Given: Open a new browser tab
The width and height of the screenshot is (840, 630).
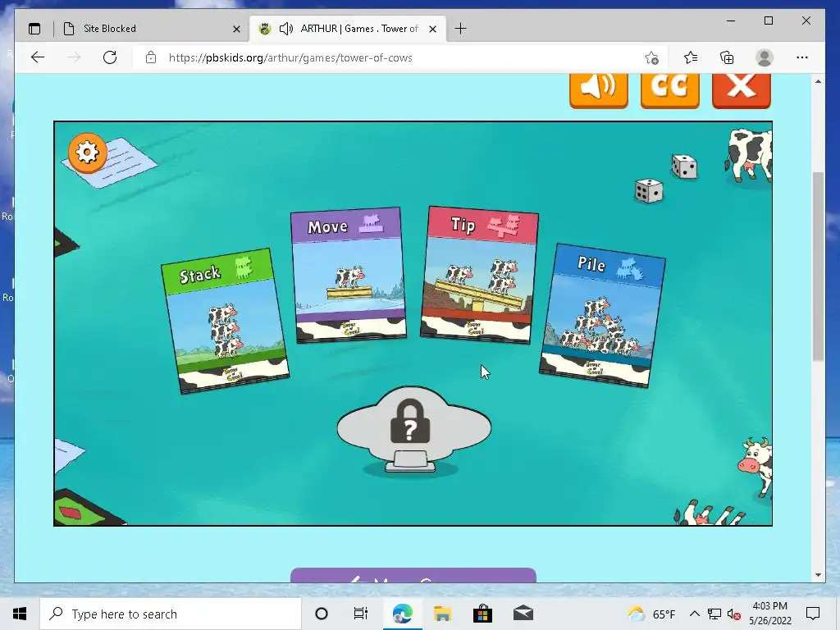Looking at the screenshot, I should coord(460,29).
